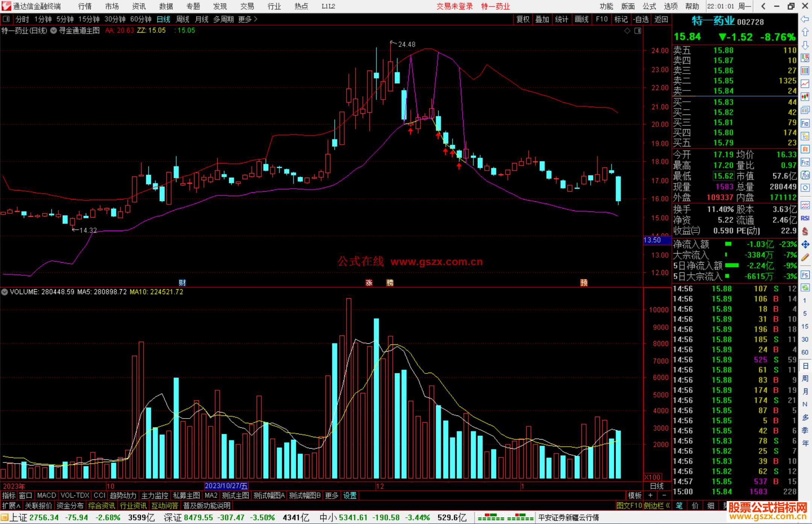The width and height of the screenshot is (812, 524).
Task: Switch to the 周线 period tab
Action: (183, 19)
